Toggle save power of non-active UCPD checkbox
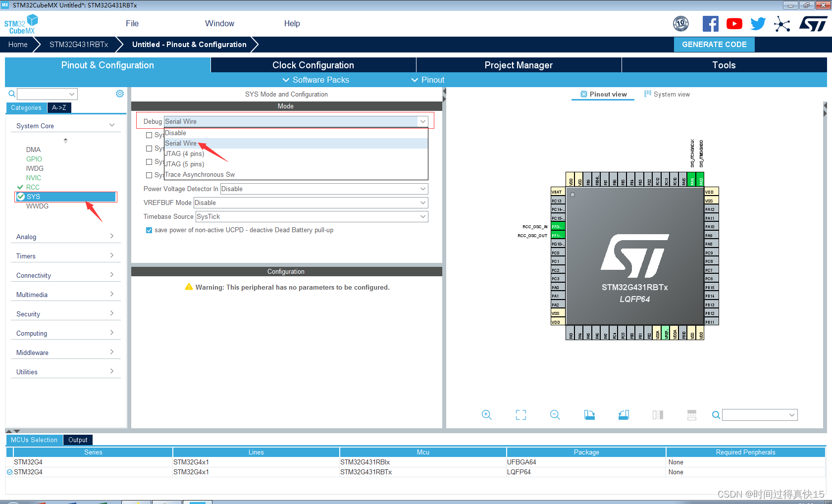 tap(149, 230)
